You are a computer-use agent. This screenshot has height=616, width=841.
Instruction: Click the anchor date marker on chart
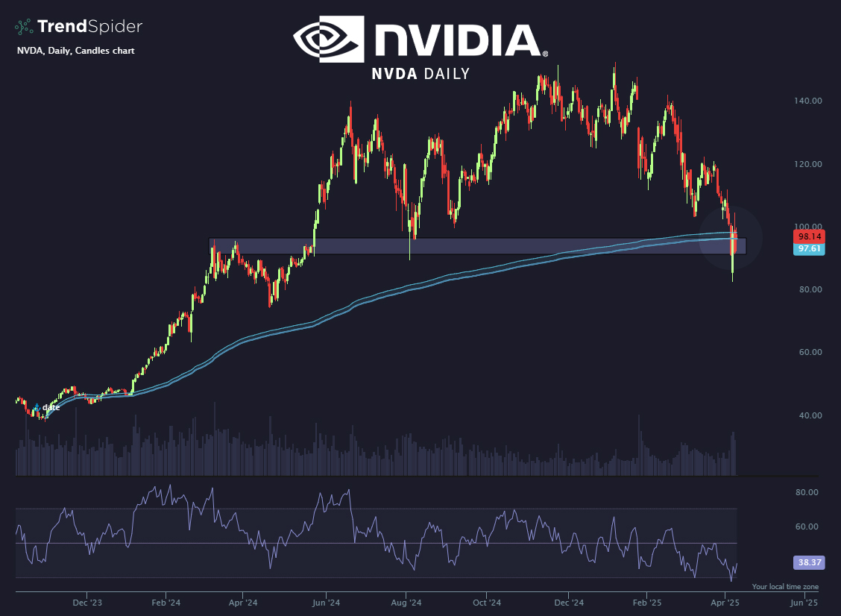click(x=37, y=408)
